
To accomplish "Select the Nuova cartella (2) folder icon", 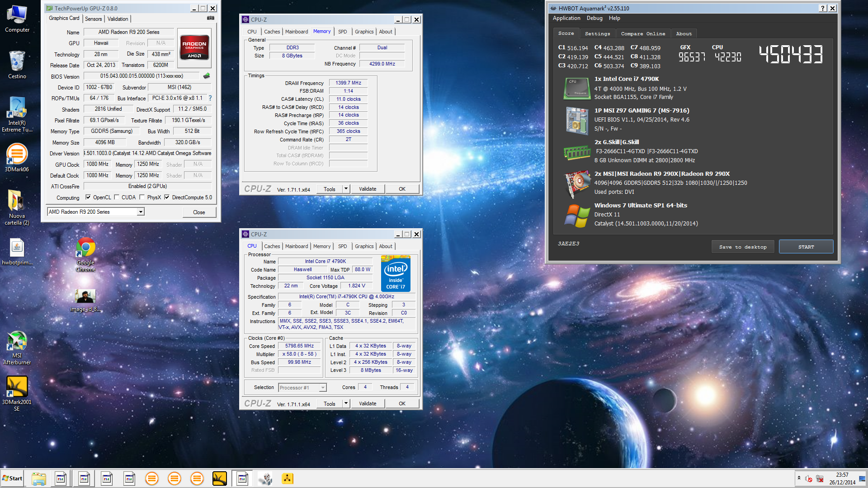I will (17, 207).
